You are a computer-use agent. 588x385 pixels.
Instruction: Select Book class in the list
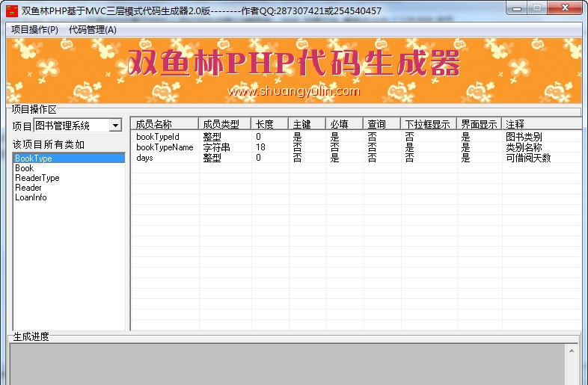[x=25, y=168]
